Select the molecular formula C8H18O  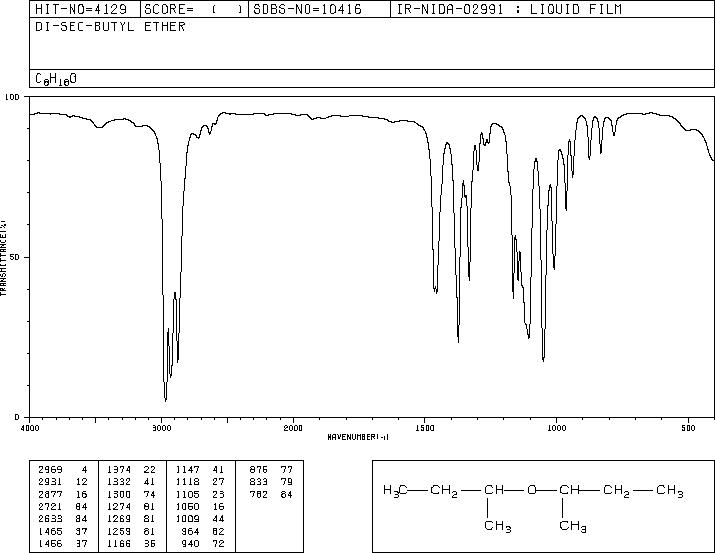coord(56,79)
